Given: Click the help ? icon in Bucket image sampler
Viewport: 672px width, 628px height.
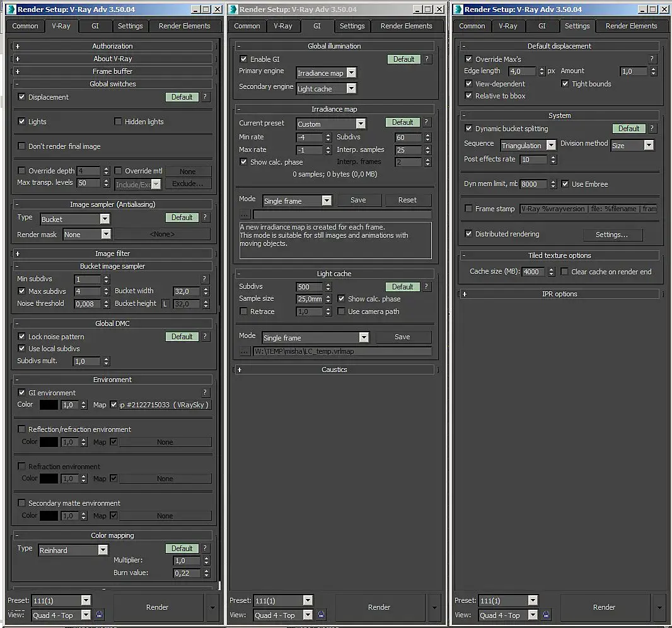Looking at the screenshot, I should click(204, 279).
